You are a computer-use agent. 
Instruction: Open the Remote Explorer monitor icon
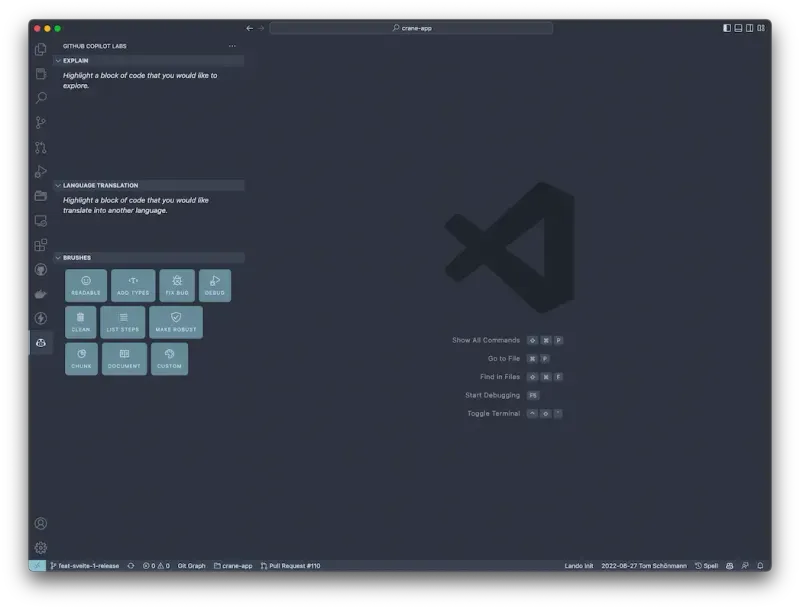point(41,221)
